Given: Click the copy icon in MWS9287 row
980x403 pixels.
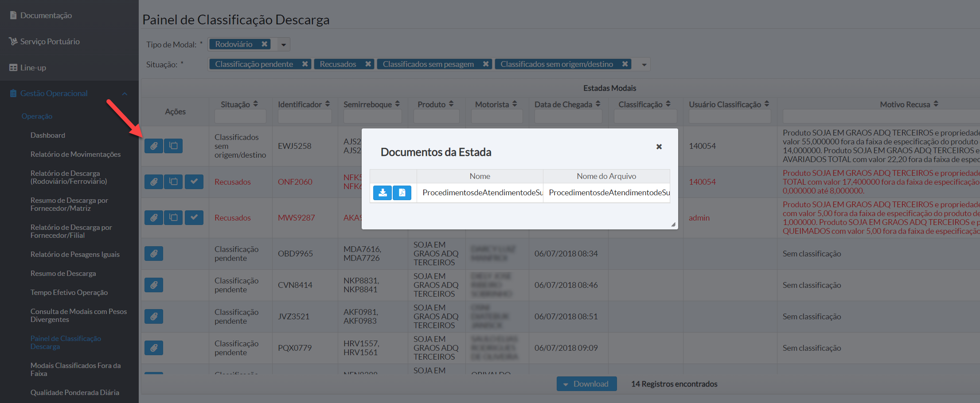Looking at the screenshot, I should (x=173, y=217).
